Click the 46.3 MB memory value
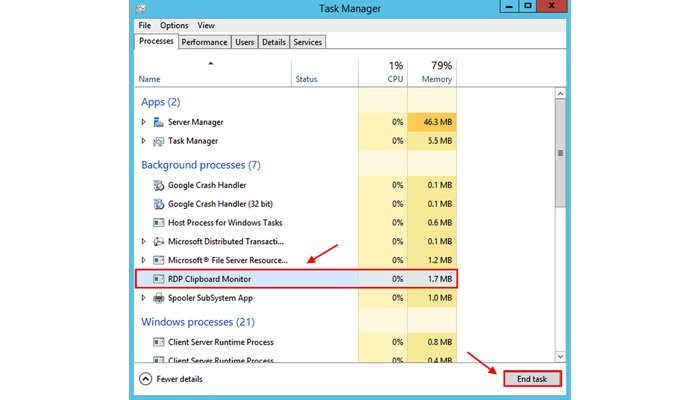 [438, 122]
